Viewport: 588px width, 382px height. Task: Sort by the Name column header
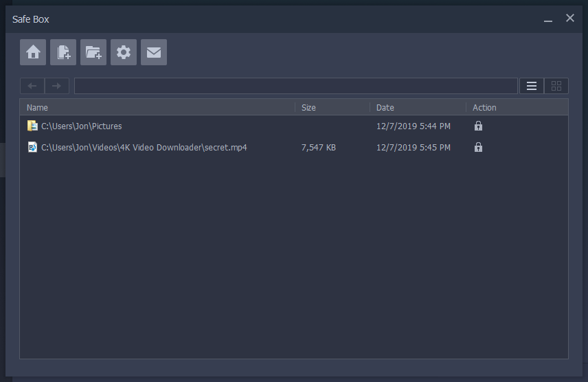point(157,107)
